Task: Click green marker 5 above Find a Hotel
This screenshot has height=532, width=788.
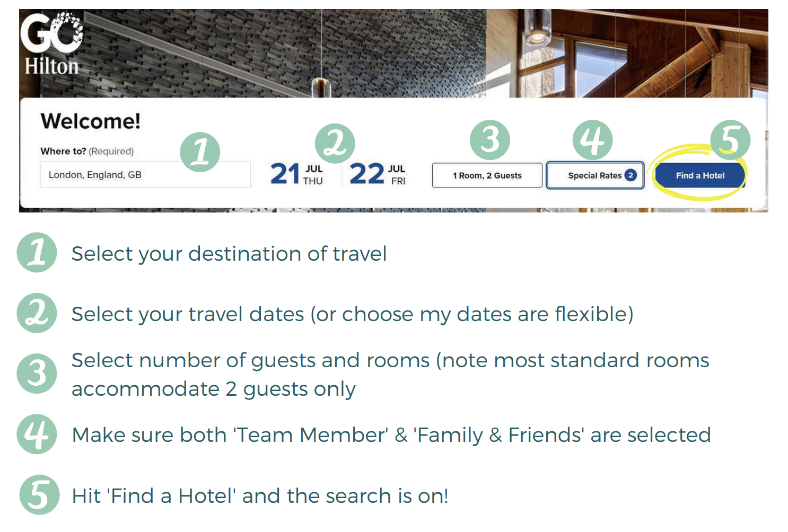Action: click(730, 140)
